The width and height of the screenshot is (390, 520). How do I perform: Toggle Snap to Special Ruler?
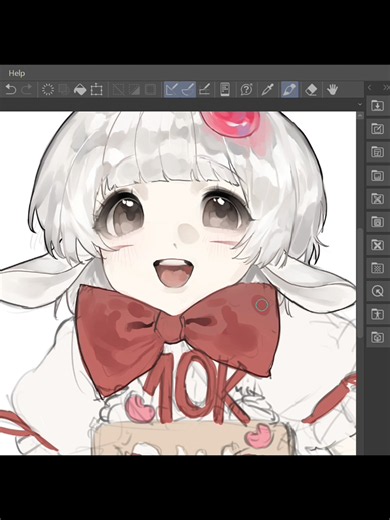[188, 89]
